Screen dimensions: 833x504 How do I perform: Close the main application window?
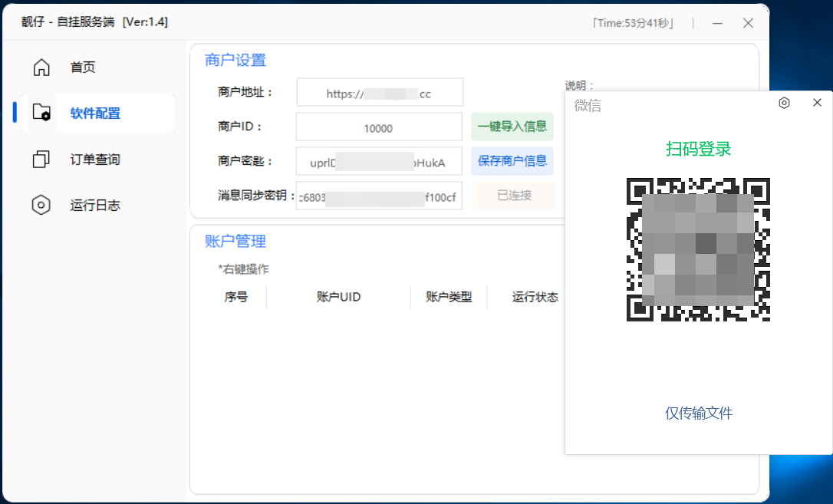[x=748, y=23]
